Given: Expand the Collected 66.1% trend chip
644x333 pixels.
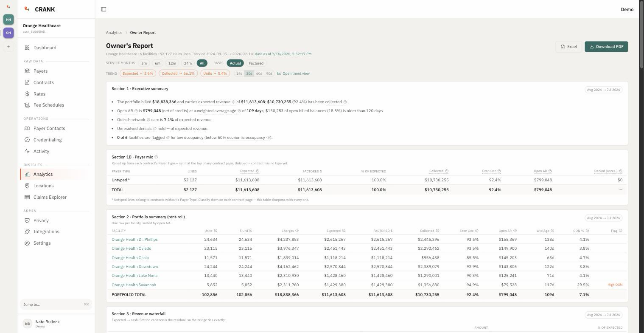Looking at the screenshot, I should [178, 73].
